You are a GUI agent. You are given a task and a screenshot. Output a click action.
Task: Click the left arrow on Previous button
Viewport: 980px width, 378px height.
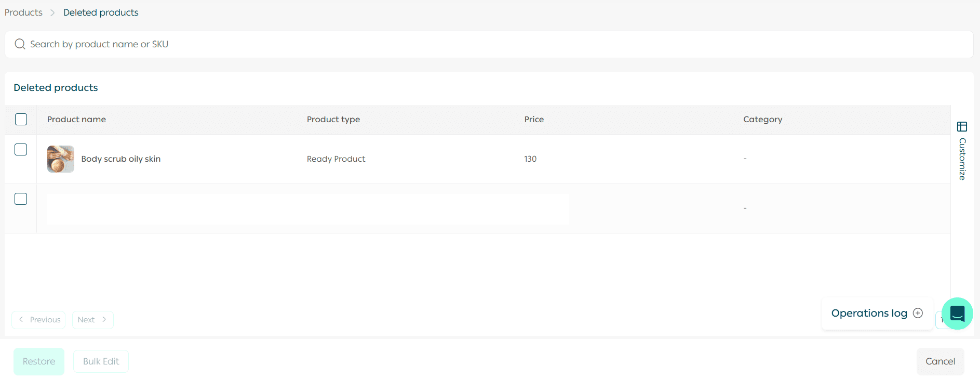(x=21, y=320)
